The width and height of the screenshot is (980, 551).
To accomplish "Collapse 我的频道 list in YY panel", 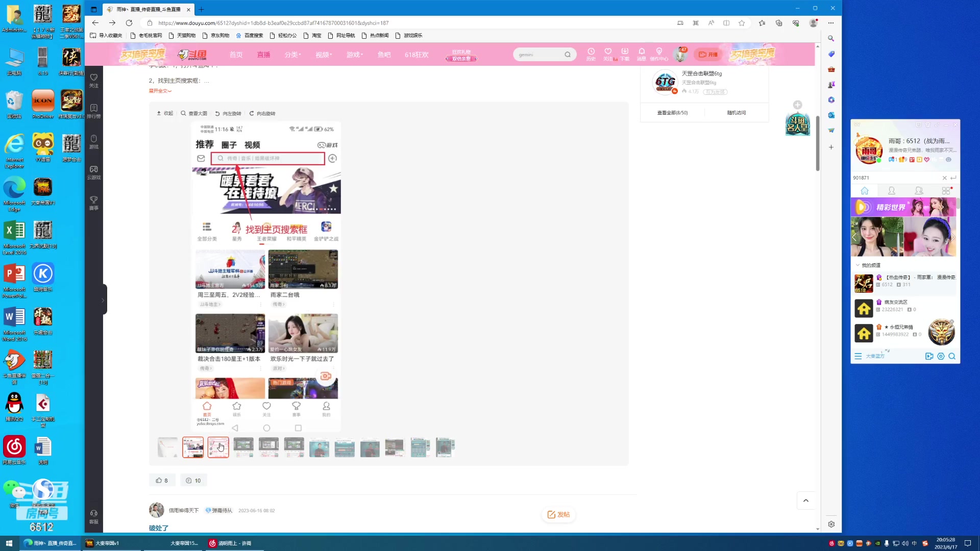I will (x=857, y=265).
